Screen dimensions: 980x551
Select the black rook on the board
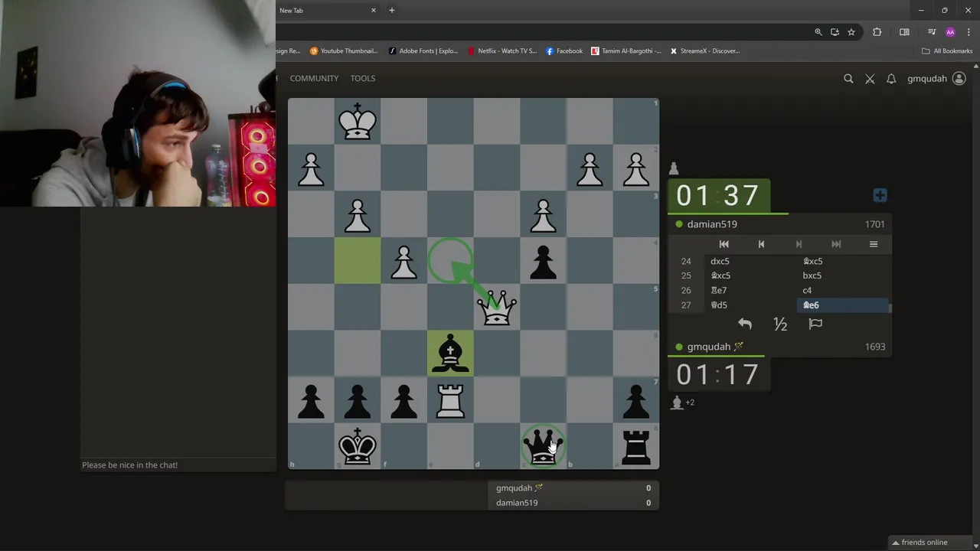coord(635,446)
